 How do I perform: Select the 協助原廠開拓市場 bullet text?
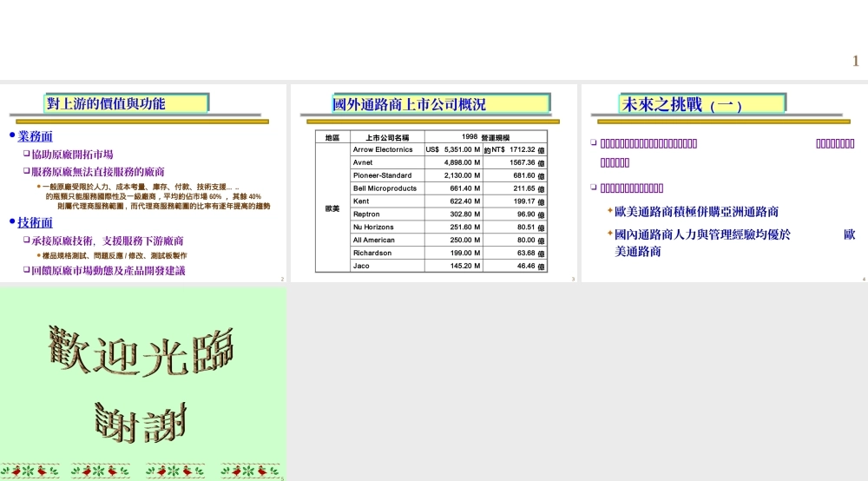tap(72, 155)
